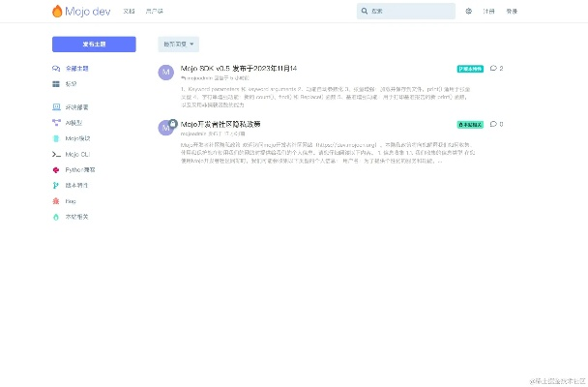Open the AI model tag in sidebar
588x387 pixels.
pyautogui.click(x=75, y=123)
